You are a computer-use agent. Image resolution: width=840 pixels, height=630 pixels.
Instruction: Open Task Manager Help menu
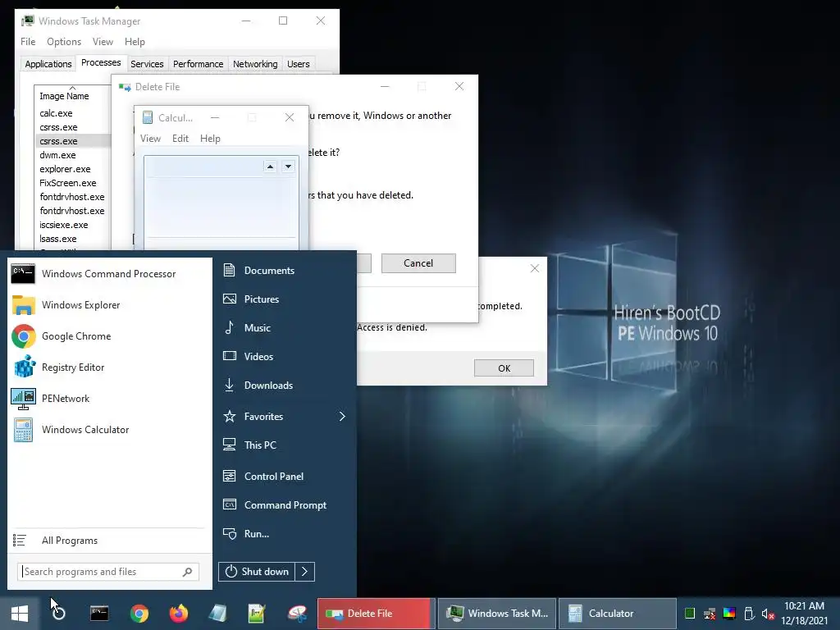[135, 42]
